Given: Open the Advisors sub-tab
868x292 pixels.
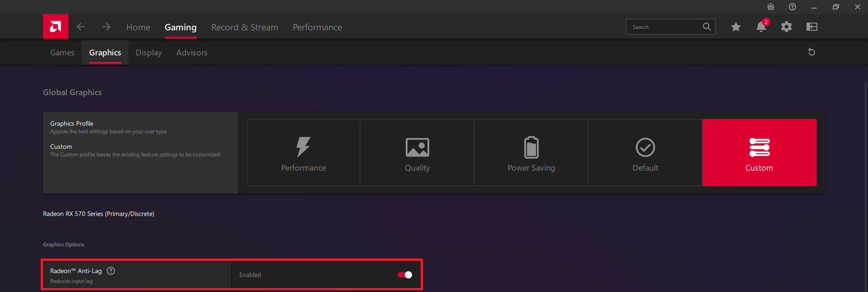Looking at the screenshot, I should 192,52.
